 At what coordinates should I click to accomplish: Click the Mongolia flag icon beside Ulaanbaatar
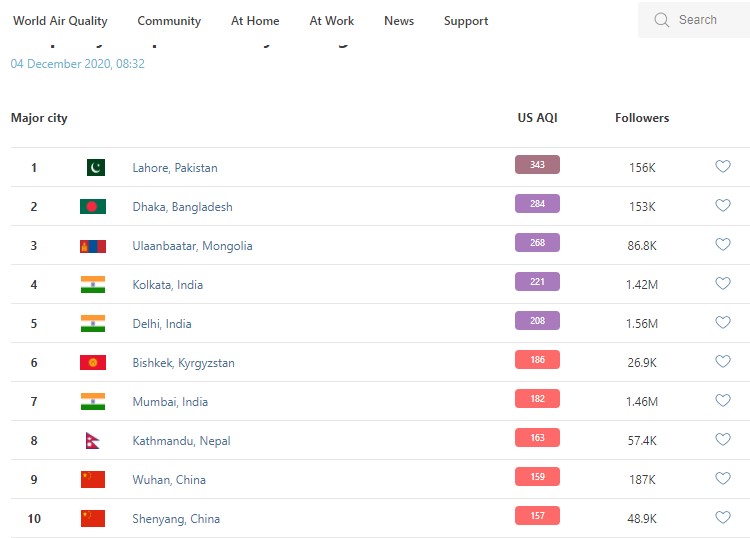click(x=93, y=246)
